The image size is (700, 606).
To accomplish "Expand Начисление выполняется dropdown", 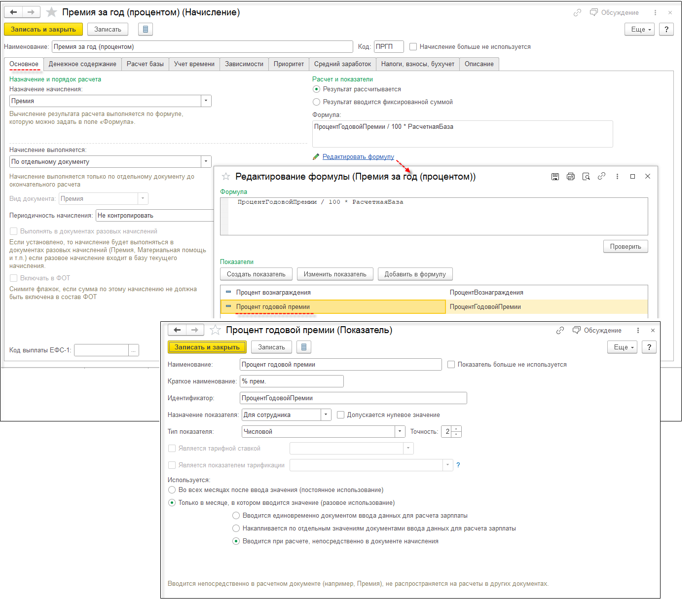I will coord(206,161).
